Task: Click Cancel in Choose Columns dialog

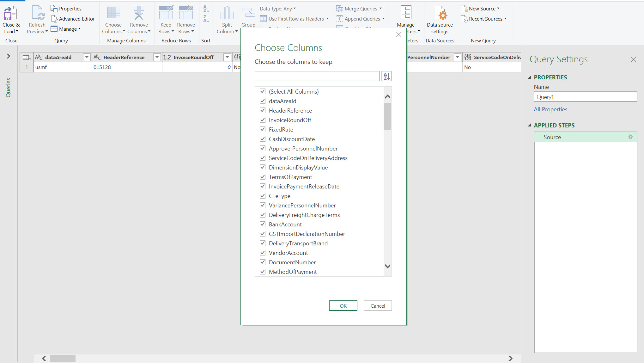Action: [x=378, y=306]
